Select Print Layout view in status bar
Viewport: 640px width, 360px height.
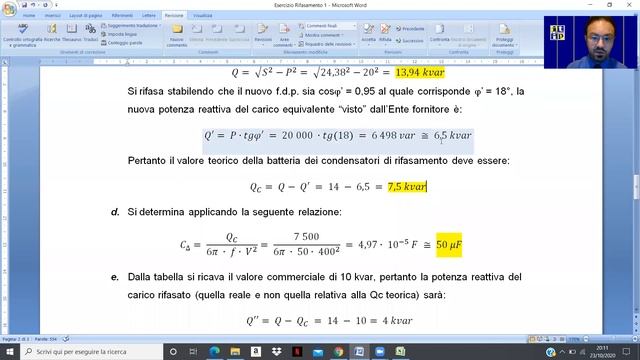[532, 339]
